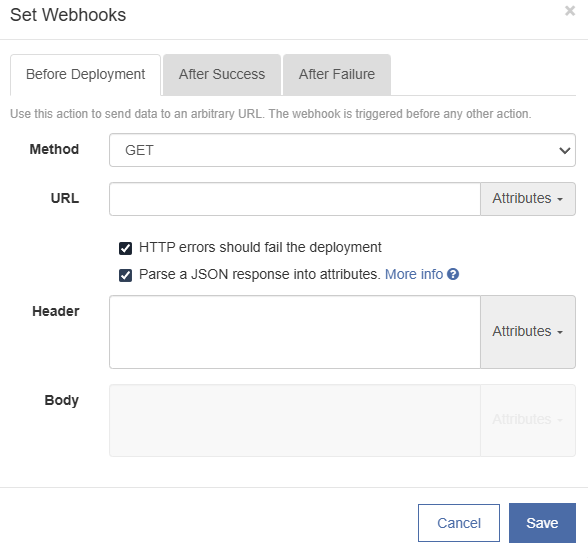Click inside the Body text area
This screenshot has width=588, height=558.
[x=295, y=420]
